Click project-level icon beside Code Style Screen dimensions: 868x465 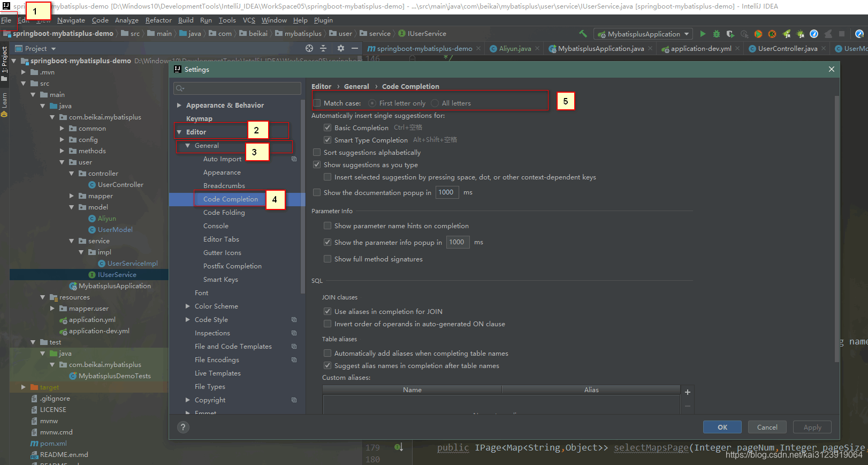[294, 320]
